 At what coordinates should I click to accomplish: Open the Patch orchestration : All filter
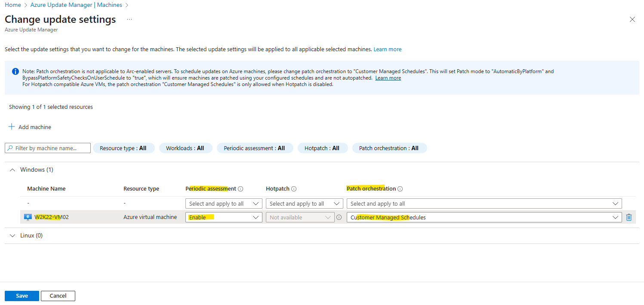click(389, 148)
